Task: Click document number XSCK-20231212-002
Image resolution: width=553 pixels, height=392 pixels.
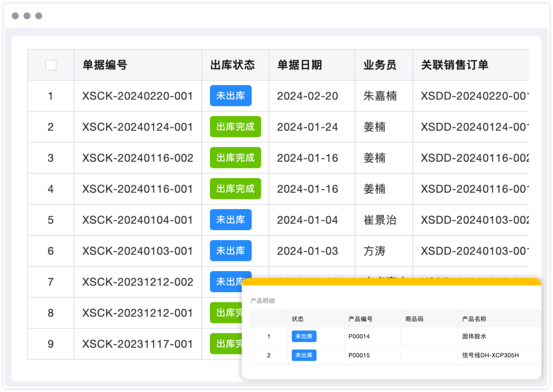Action: click(x=137, y=282)
